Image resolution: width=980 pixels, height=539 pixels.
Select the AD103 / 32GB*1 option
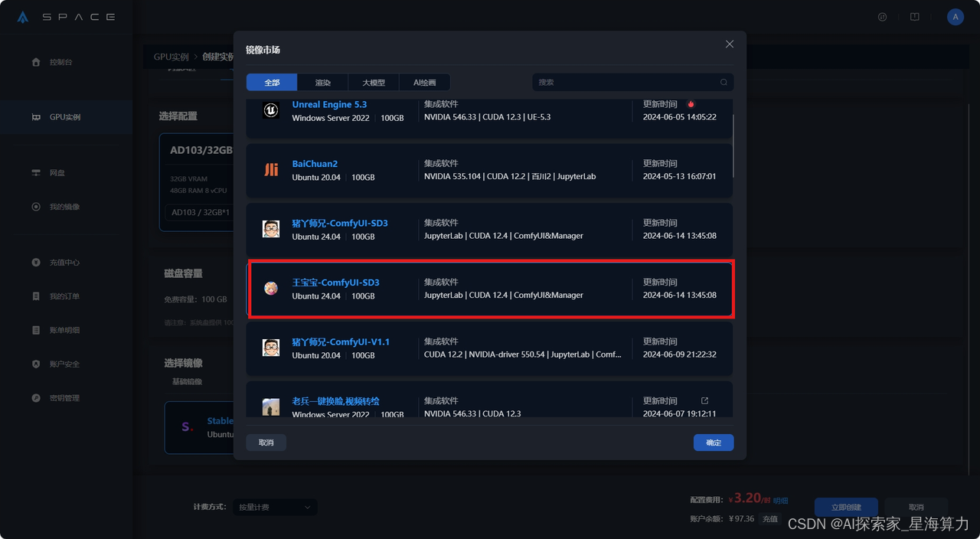point(199,212)
